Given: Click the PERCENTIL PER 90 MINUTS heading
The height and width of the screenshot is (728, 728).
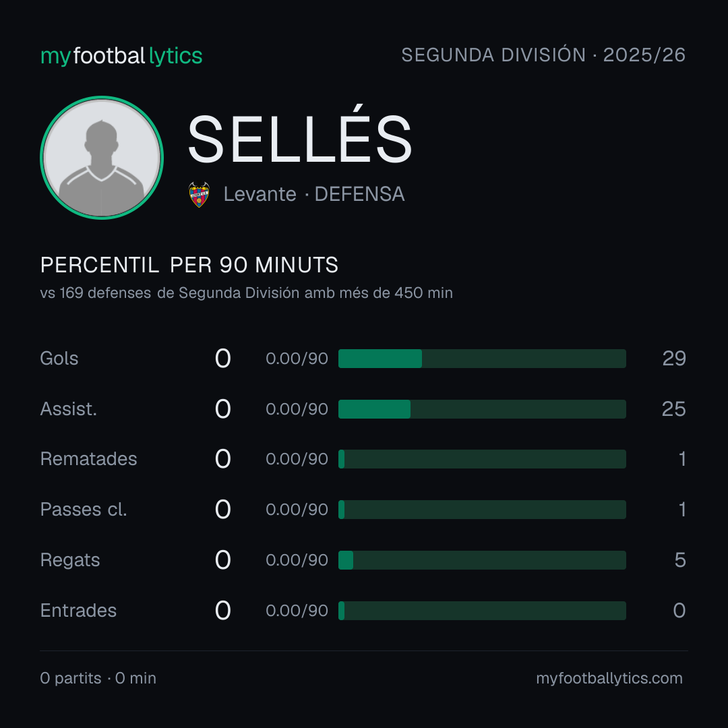Looking at the screenshot, I should pos(189,265).
